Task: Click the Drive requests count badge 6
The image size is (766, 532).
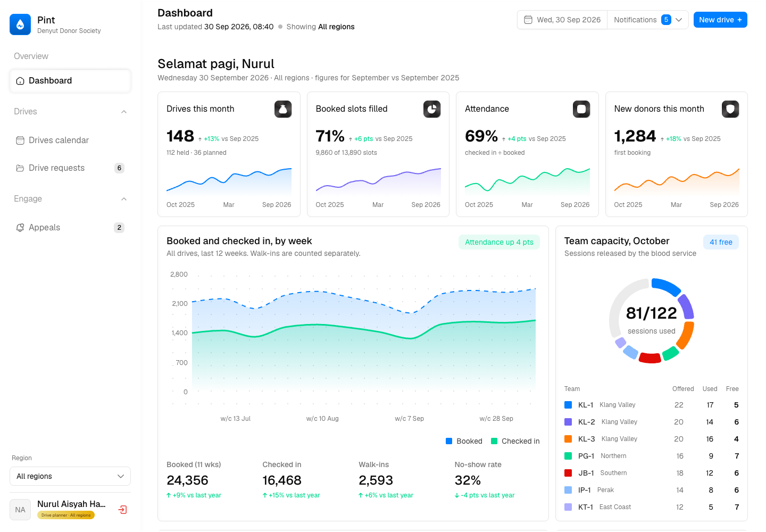Action: pos(119,168)
